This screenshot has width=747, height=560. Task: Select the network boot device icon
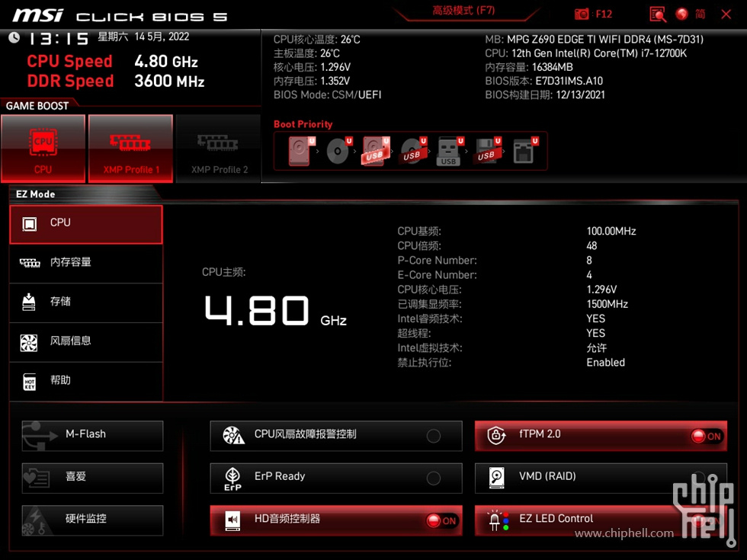525,151
